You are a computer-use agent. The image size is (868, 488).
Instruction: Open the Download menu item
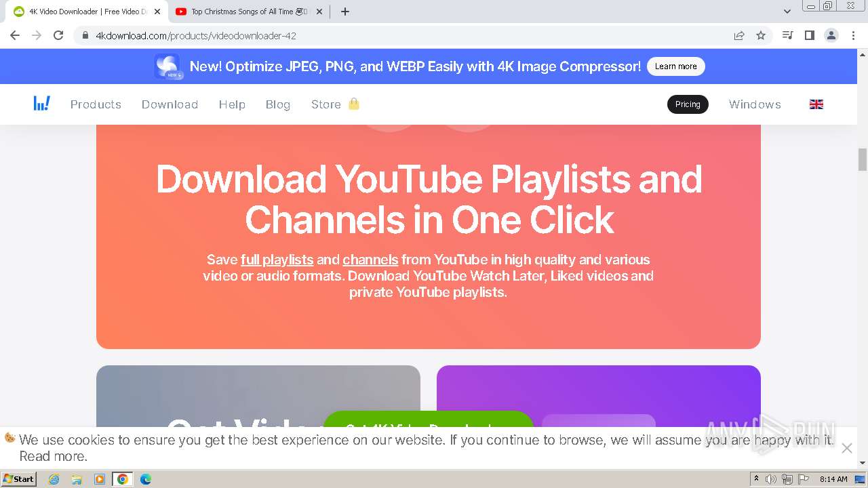170,104
